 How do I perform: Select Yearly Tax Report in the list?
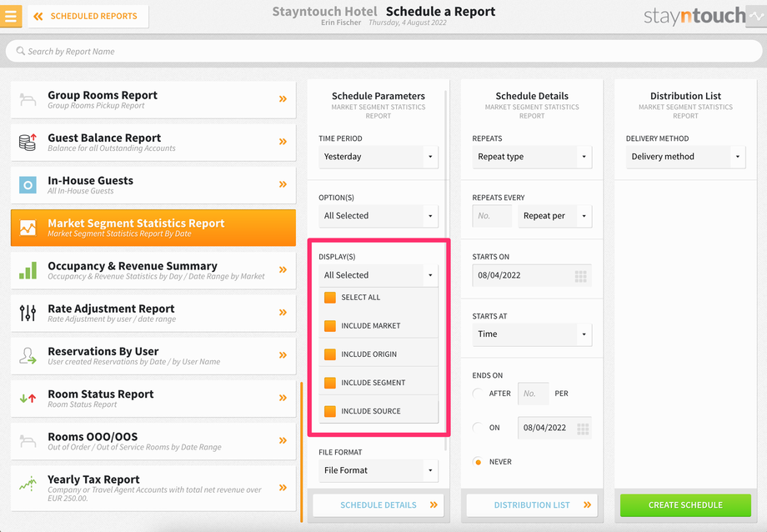tap(153, 488)
